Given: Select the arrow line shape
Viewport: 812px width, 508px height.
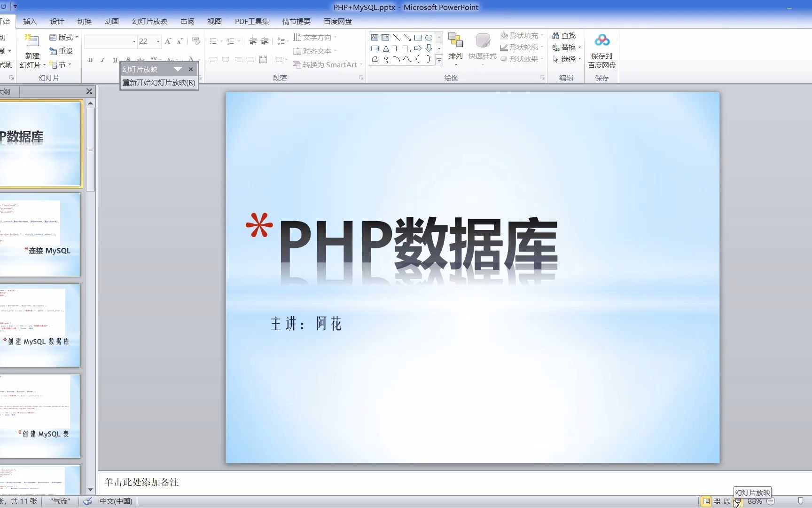Looking at the screenshot, I should [x=407, y=37].
